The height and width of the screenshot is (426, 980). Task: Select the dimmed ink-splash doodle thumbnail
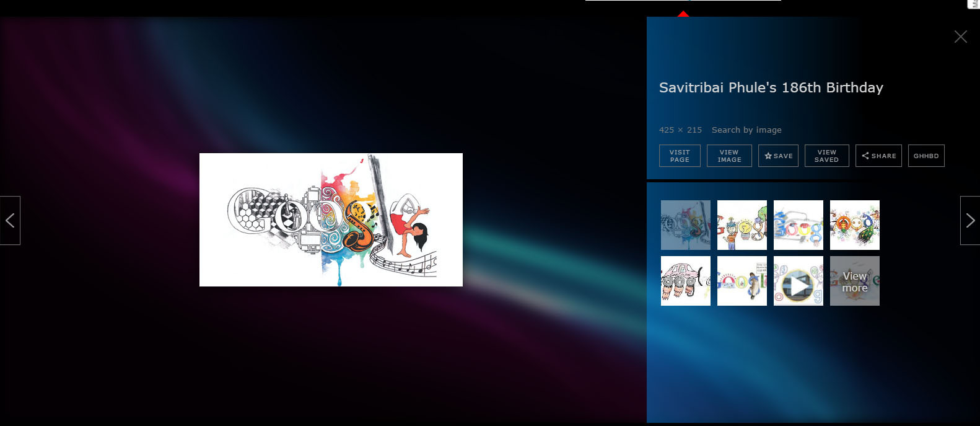pyautogui.click(x=686, y=225)
